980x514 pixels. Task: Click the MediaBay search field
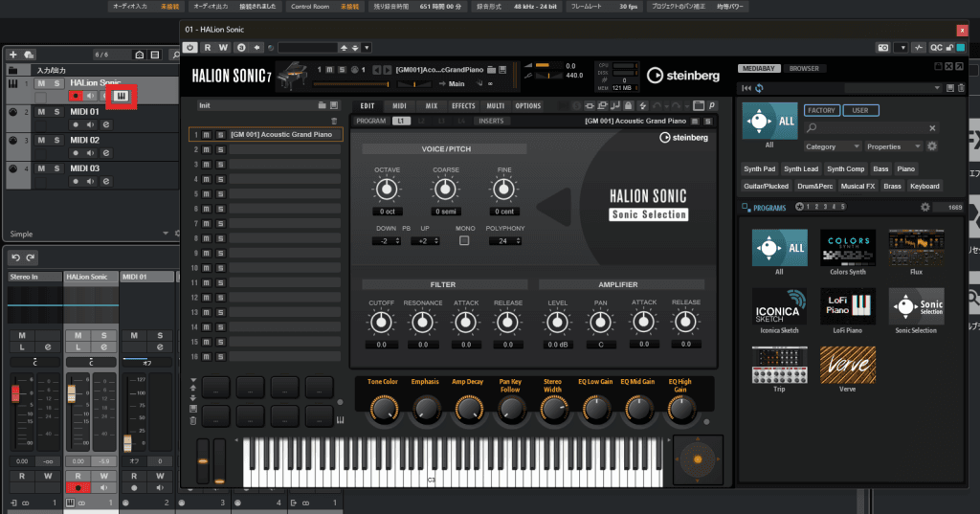pos(872,127)
